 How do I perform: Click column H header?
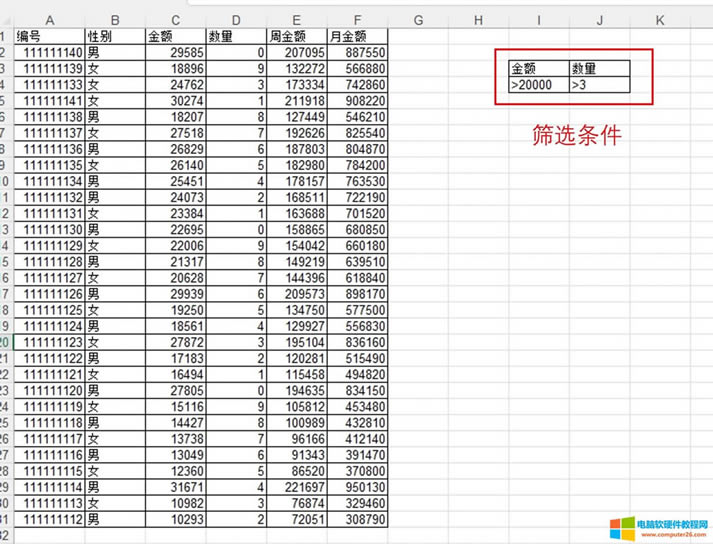(x=478, y=20)
